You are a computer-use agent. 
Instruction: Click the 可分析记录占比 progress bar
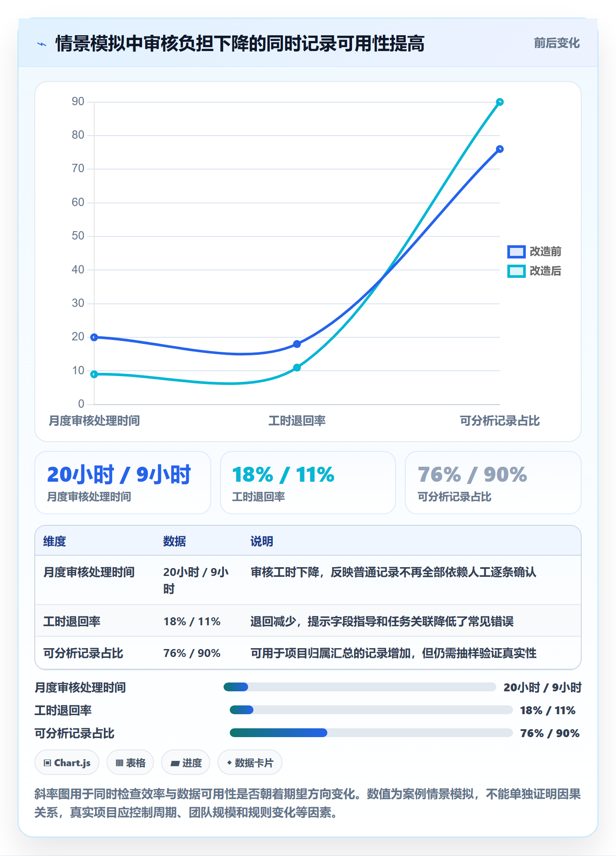[371, 733]
